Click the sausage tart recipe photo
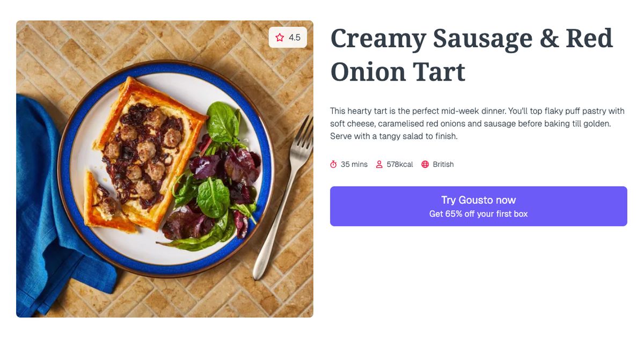The image size is (644, 338). 165,169
